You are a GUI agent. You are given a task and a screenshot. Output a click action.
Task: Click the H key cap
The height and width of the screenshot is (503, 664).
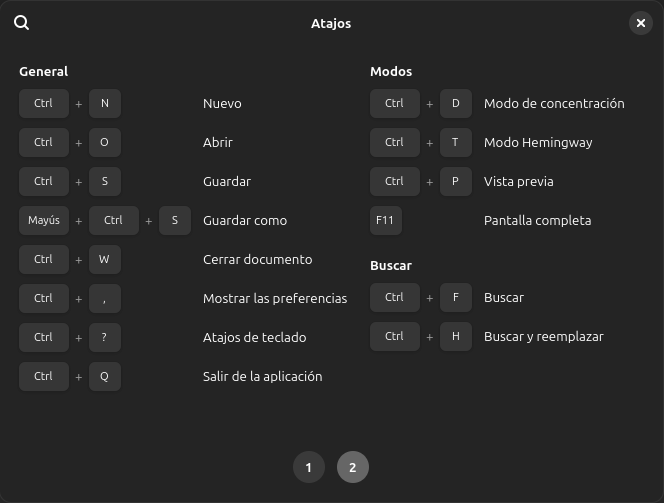click(x=456, y=336)
